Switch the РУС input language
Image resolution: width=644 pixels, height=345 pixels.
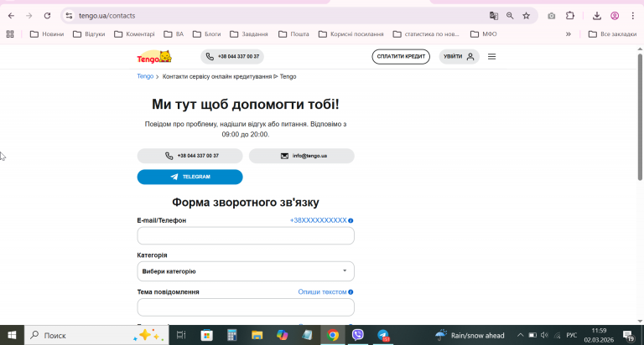572,335
